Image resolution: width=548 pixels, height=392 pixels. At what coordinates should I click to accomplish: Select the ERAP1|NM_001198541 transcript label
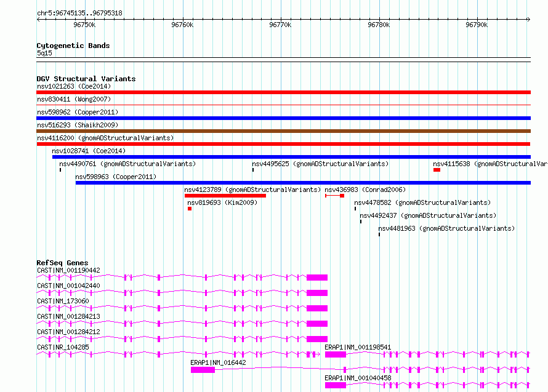(x=358, y=347)
